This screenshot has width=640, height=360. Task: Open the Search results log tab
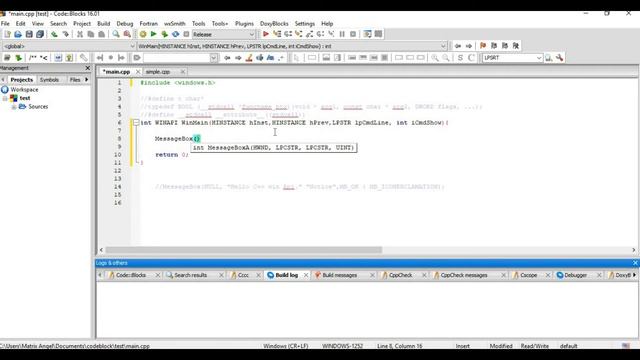pos(190,276)
